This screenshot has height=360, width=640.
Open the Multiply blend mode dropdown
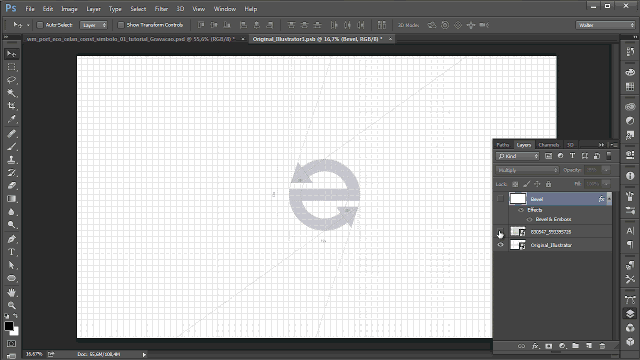(527, 170)
